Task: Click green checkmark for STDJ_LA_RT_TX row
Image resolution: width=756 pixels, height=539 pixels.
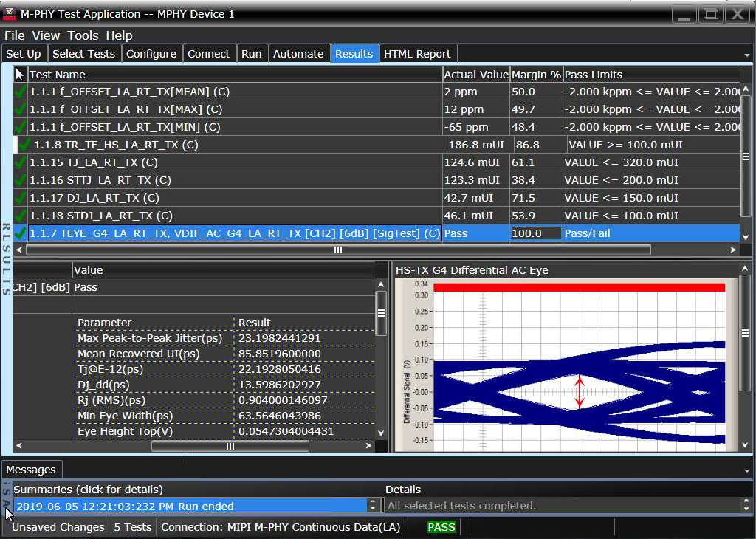Action: (21, 216)
